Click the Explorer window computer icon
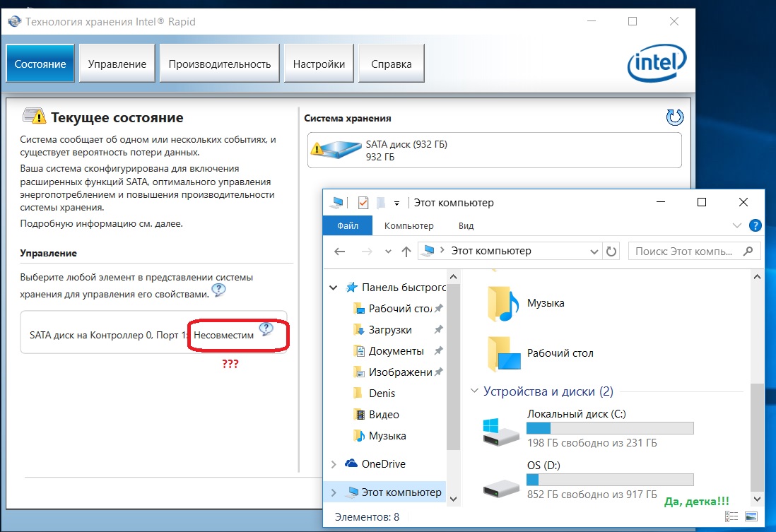The image size is (776, 532). (x=337, y=202)
